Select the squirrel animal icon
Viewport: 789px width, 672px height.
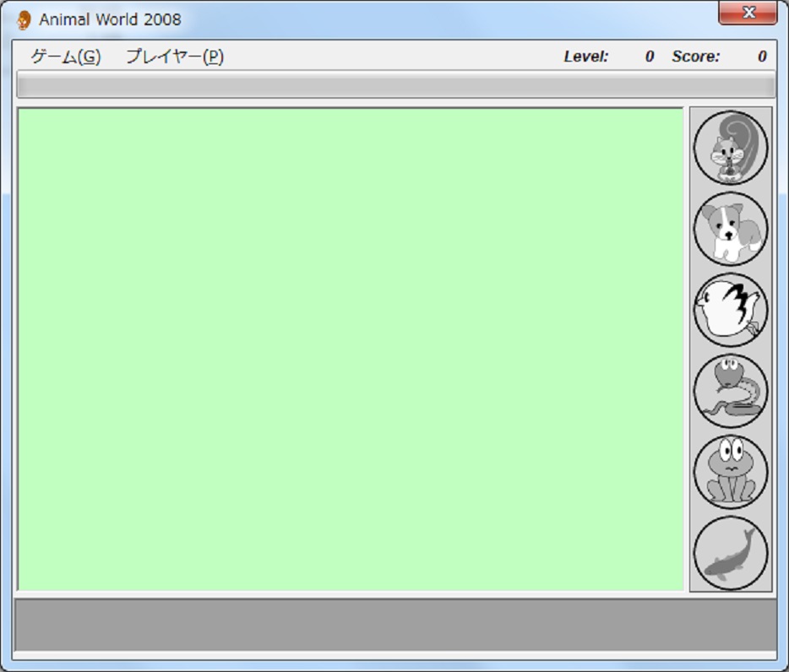tap(731, 148)
